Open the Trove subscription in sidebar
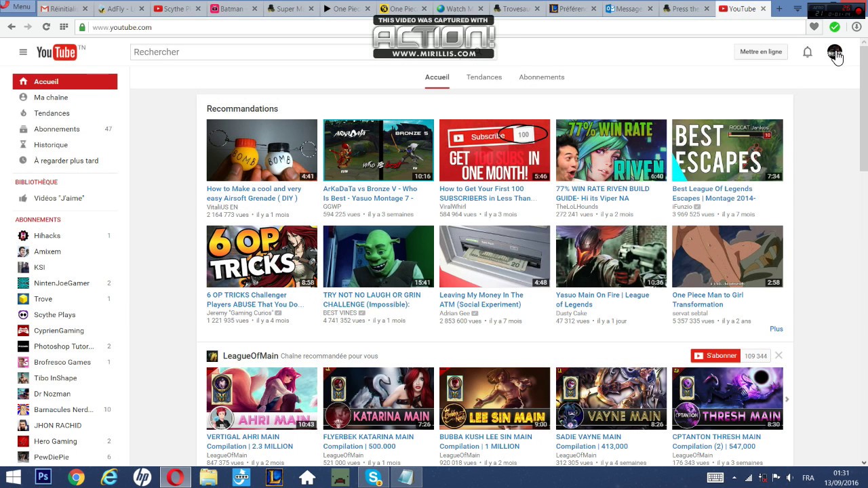 43,299
